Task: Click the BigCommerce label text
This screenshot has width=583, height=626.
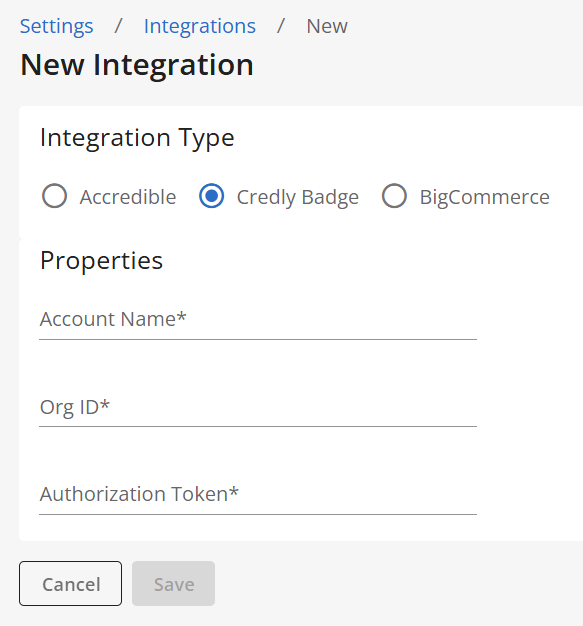Action: [x=484, y=197]
